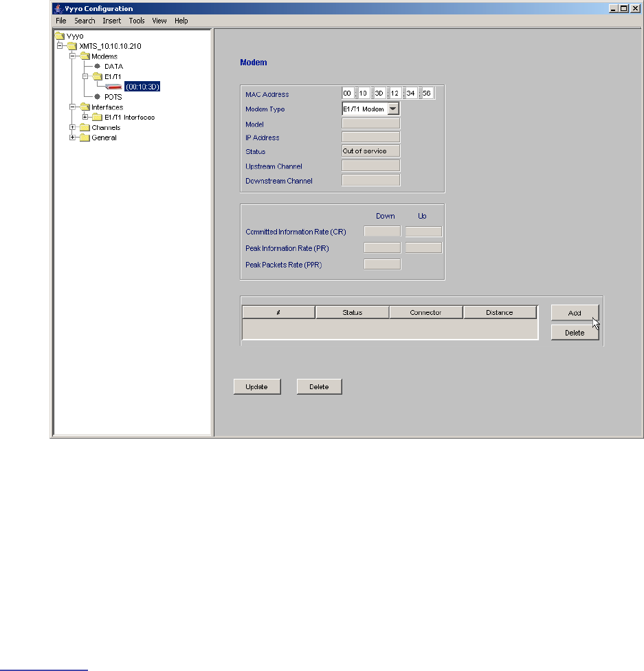This screenshot has width=644, height=671.
Task: Click the 'Modem' panel heading text
Action: click(254, 63)
